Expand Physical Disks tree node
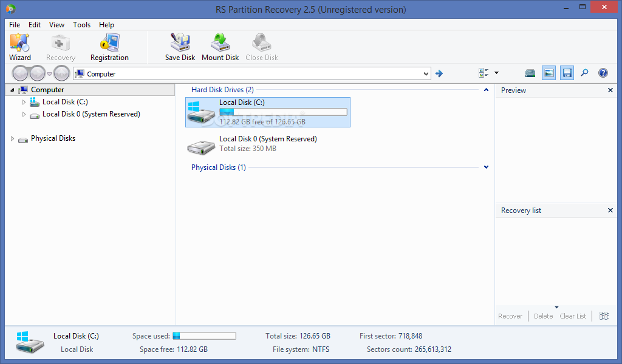 [12, 139]
